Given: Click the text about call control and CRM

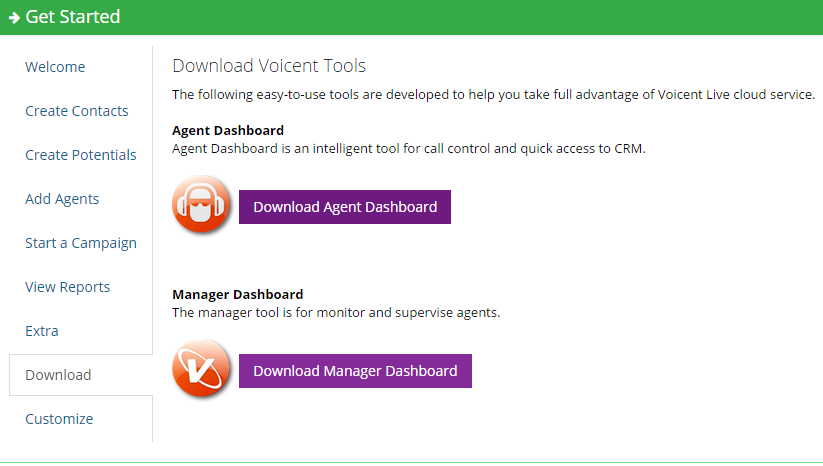Looking at the screenshot, I should [x=409, y=149].
